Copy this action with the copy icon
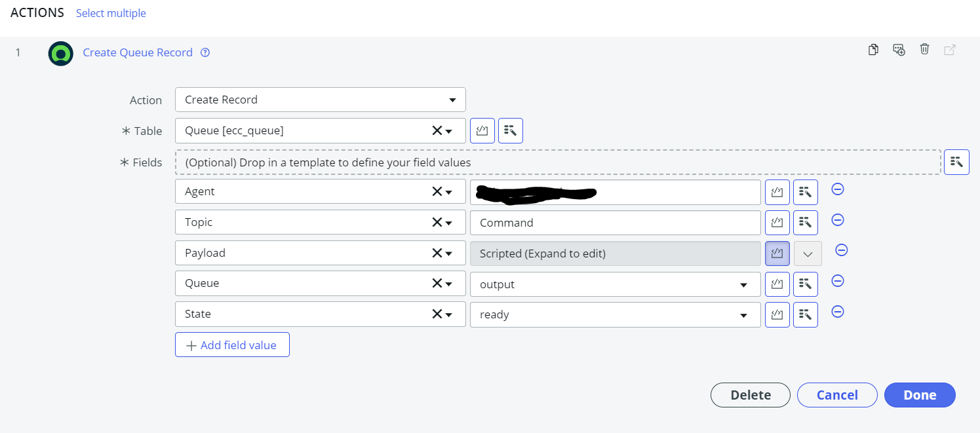Screen dimensions: 980x433 point(873,50)
